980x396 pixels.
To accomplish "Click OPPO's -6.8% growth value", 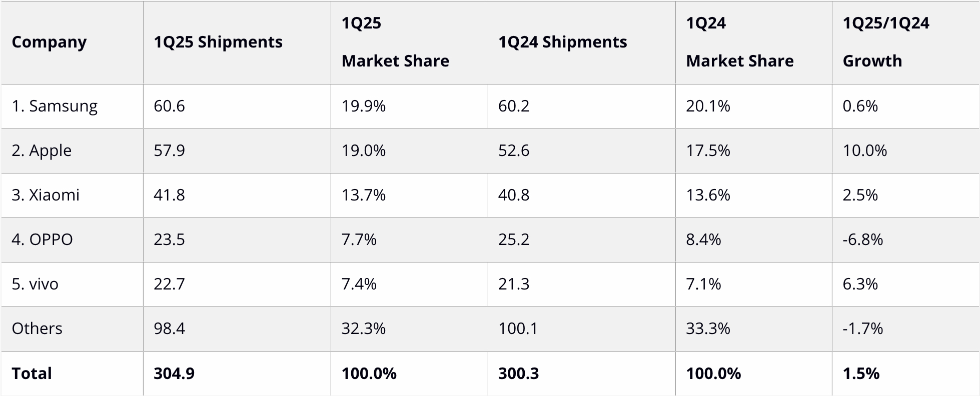I will click(x=862, y=239).
